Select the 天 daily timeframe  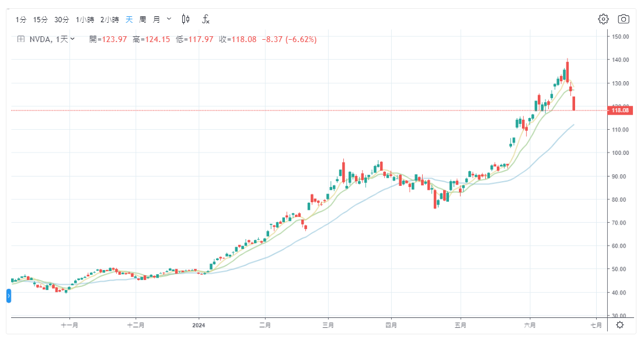tap(129, 19)
